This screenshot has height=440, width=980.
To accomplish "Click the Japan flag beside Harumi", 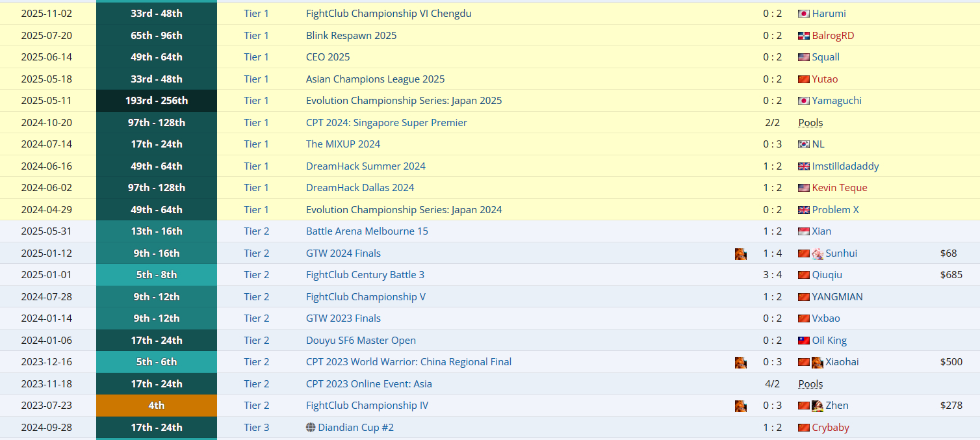I will [x=804, y=14].
